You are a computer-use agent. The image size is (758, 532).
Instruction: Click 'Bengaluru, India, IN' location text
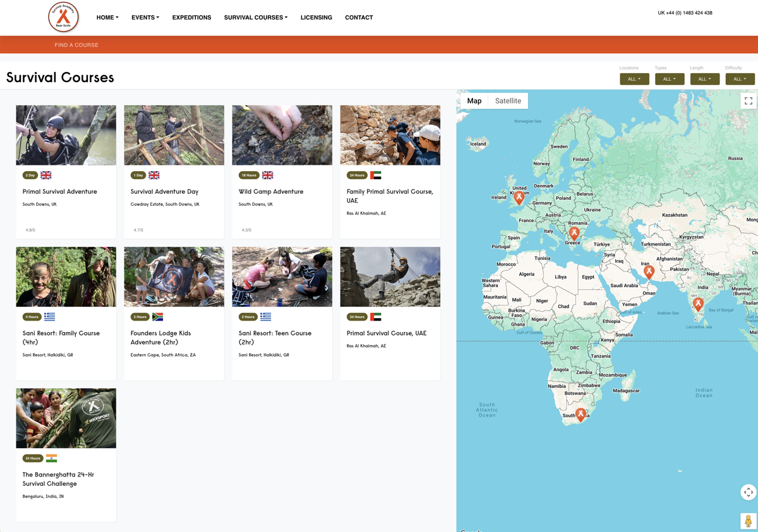coord(43,496)
